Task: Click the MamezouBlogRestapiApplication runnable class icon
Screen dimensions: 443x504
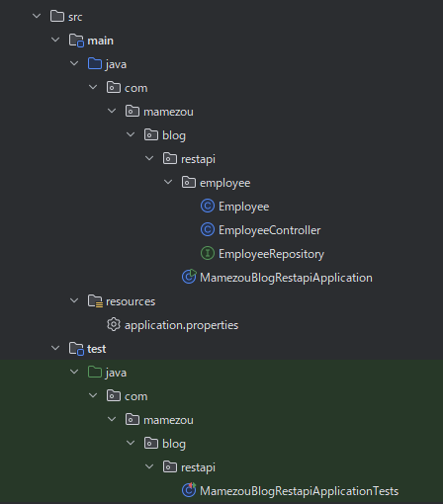Action: tap(189, 277)
